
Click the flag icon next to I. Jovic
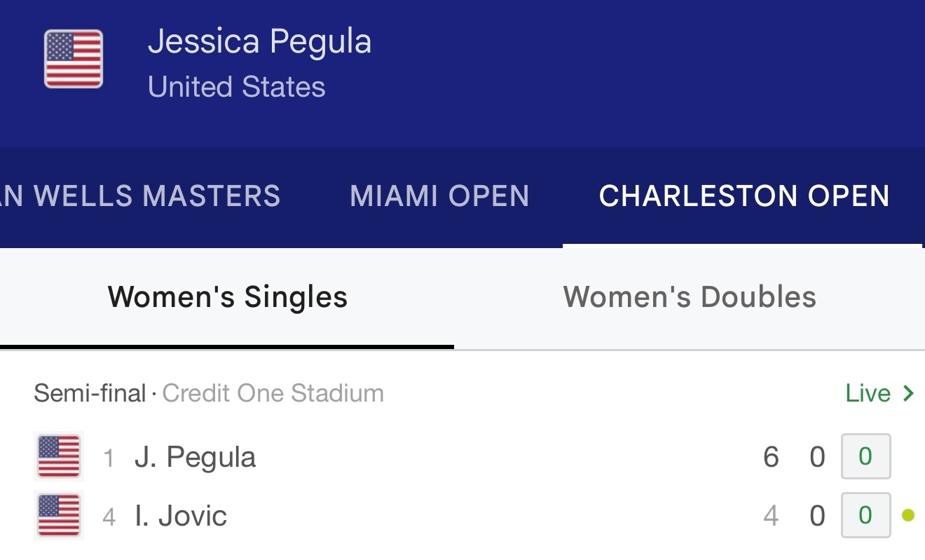coord(59,516)
